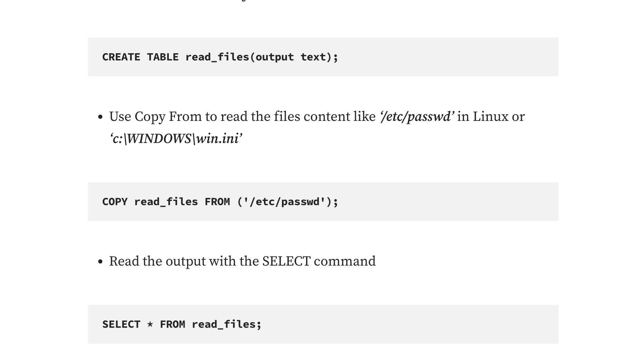
Task: Click the COPY read_files FROM code block
Action: coord(323,202)
